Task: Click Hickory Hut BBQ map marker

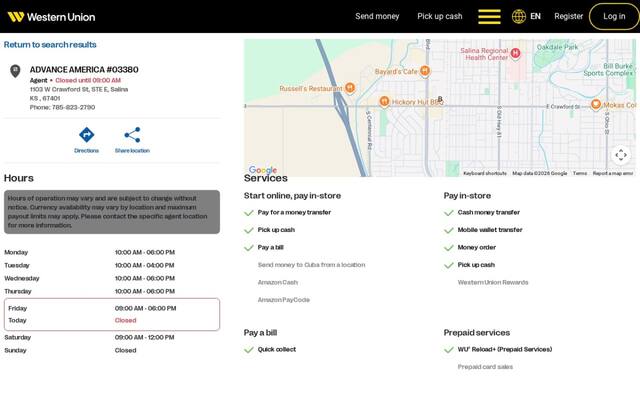Action: (384, 102)
